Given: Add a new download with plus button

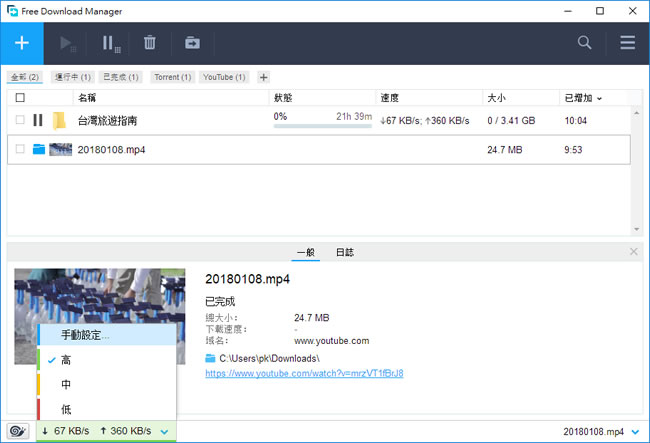Looking at the screenshot, I should coord(22,43).
